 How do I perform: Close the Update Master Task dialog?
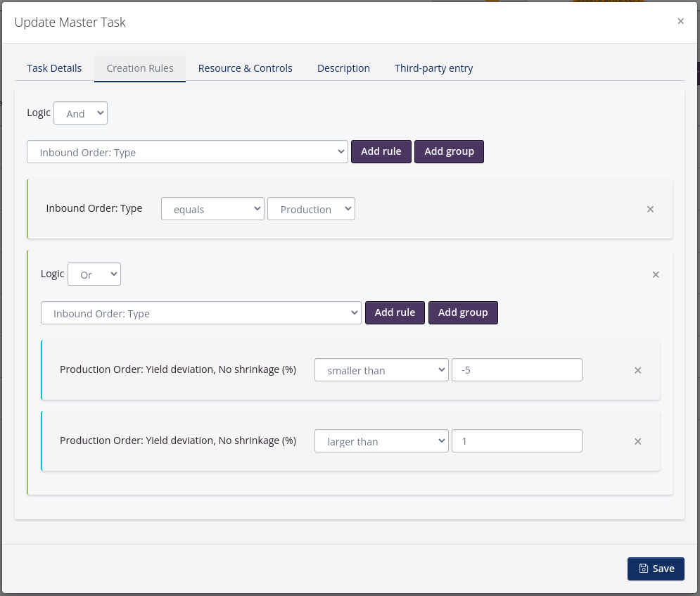[680, 21]
